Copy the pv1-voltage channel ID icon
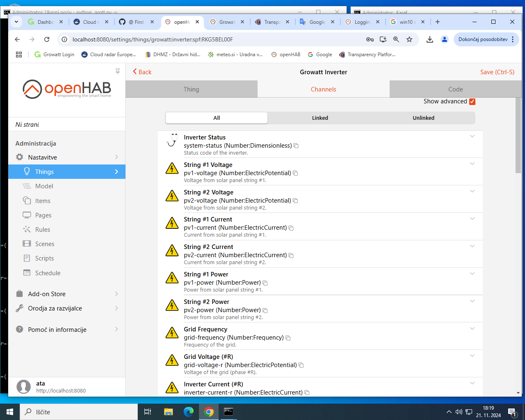Screen dimensions: 525x420 pyautogui.click(x=295, y=173)
